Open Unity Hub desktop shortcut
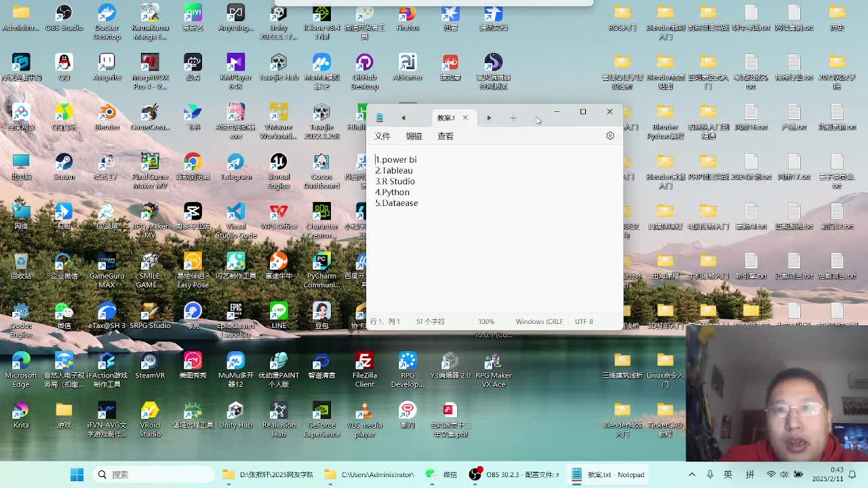This screenshot has width=868, height=488. click(x=235, y=414)
